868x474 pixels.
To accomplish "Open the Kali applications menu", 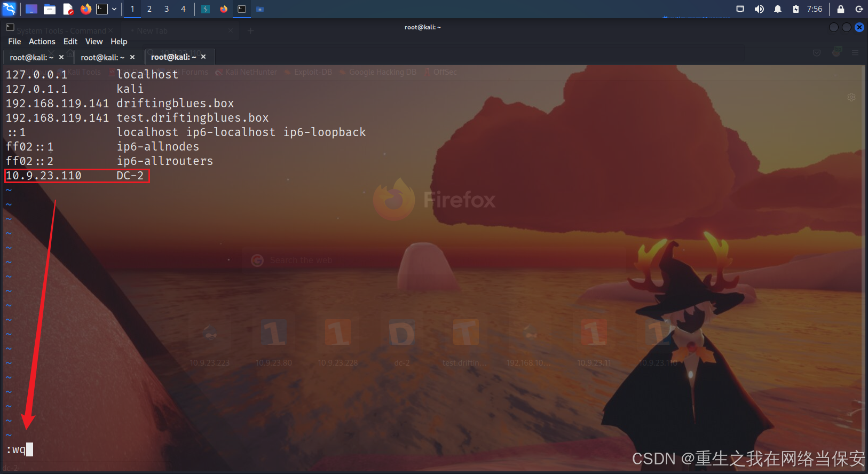I will [x=9, y=9].
